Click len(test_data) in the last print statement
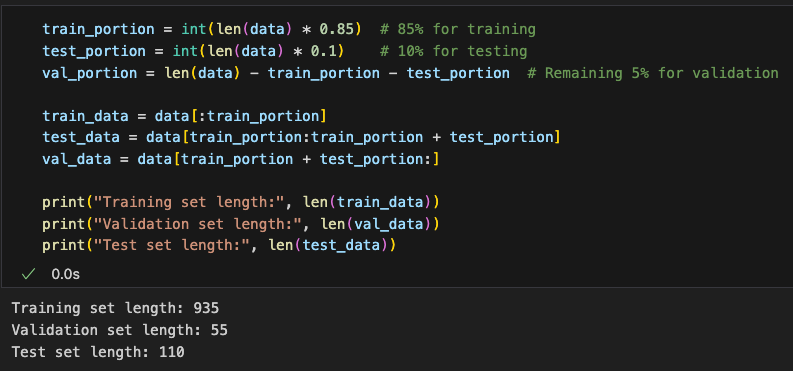793x371 pixels. coord(328,246)
